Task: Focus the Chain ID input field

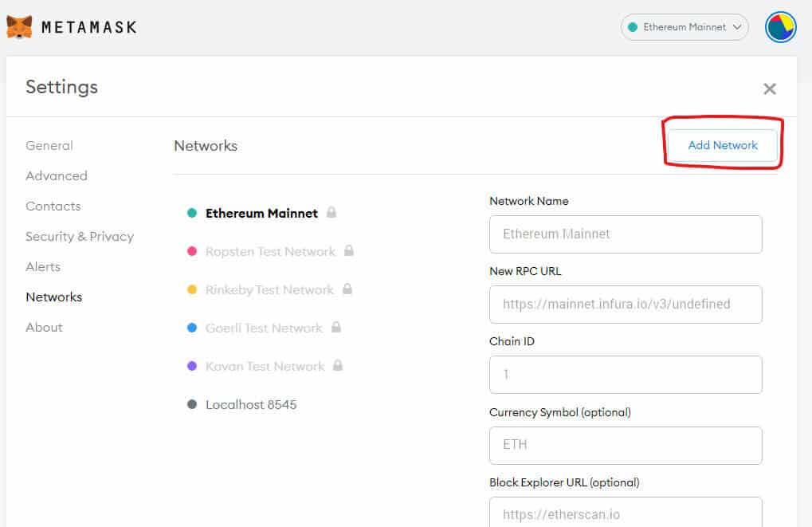Action: click(x=626, y=375)
